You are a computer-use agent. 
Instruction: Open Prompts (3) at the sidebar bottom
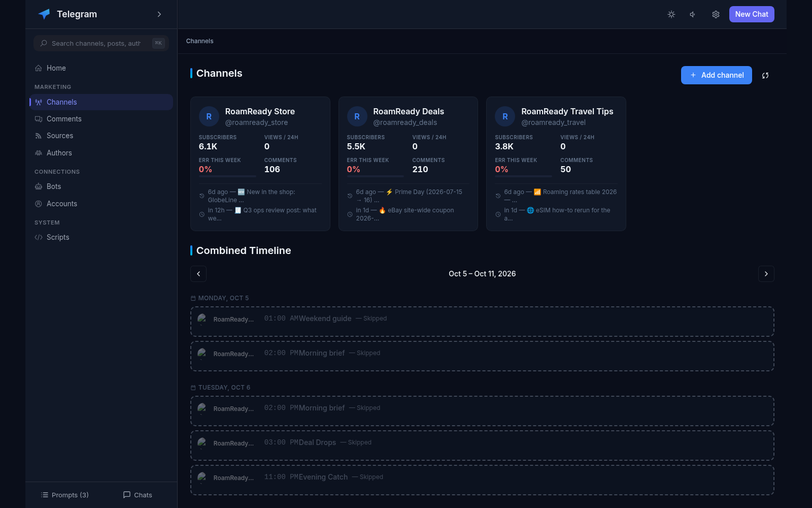[65, 495]
